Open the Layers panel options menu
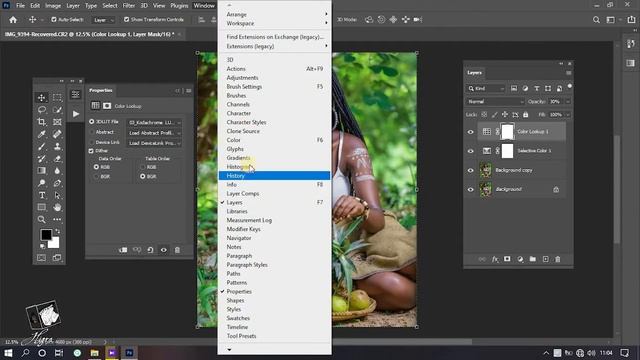Image resolution: width=640 pixels, height=360 pixels. (x=568, y=73)
